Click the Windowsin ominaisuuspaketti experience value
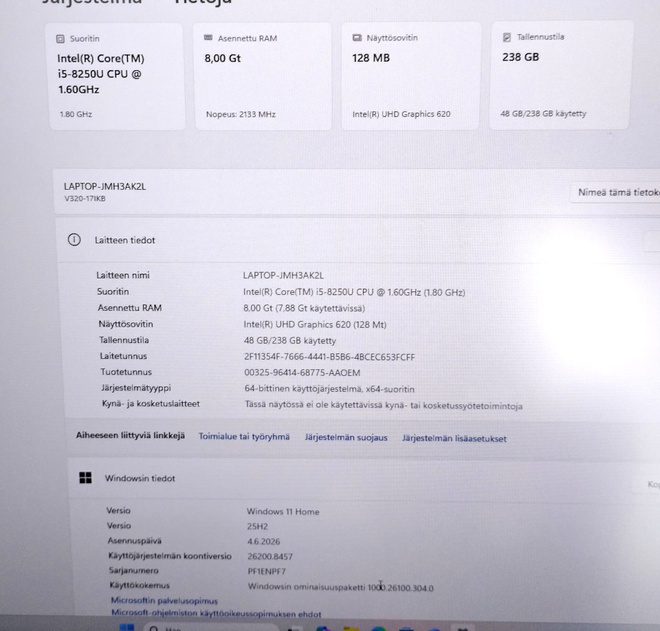The width and height of the screenshot is (660, 631). point(341,587)
